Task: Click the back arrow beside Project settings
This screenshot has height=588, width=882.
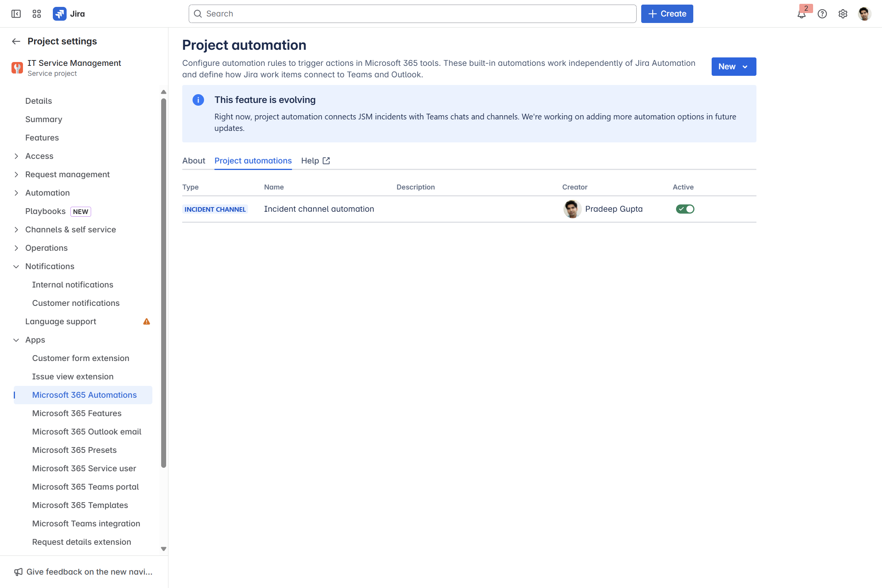Action: coord(16,41)
